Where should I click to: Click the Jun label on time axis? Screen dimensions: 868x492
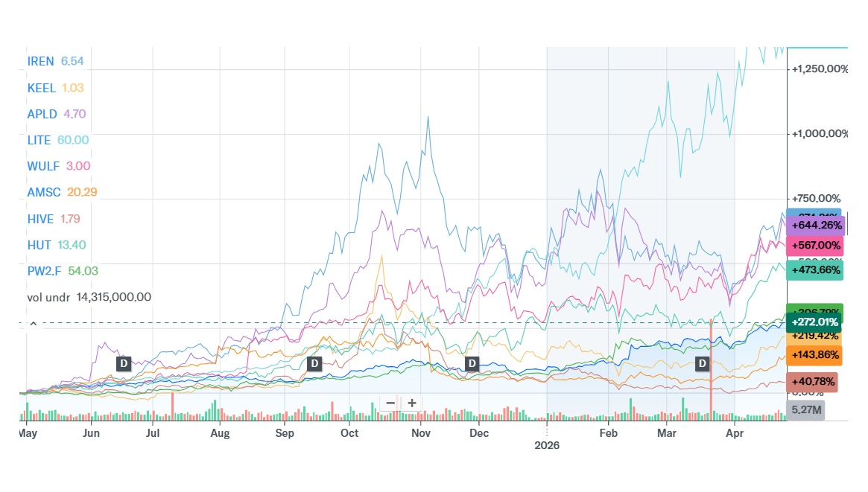click(x=92, y=433)
